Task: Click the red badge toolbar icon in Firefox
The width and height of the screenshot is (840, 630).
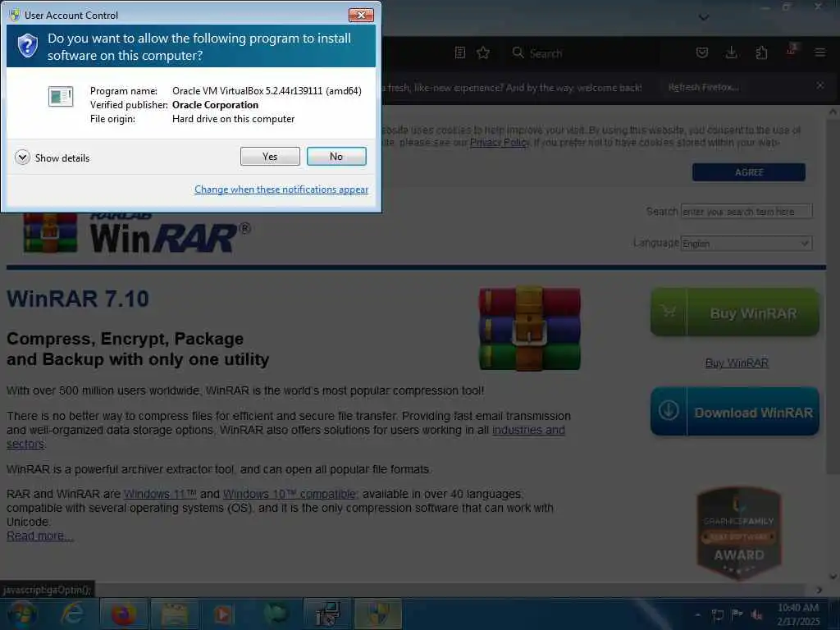Action: tap(792, 50)
